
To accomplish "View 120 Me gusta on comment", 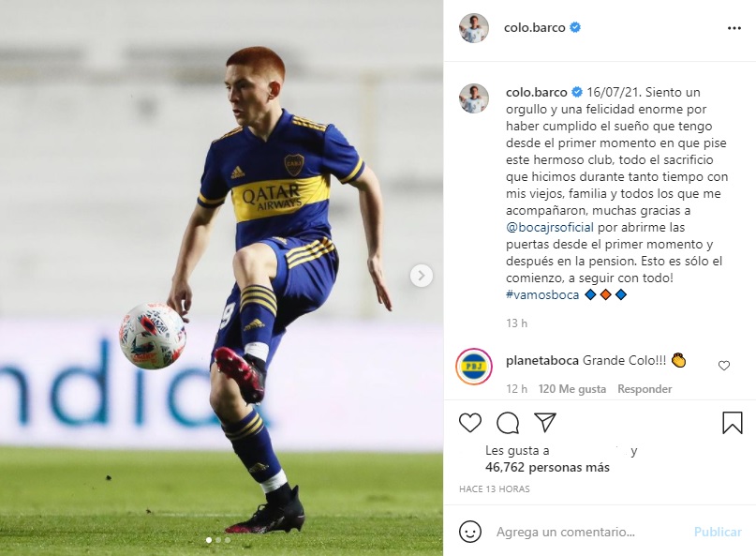I will [571, 389].
